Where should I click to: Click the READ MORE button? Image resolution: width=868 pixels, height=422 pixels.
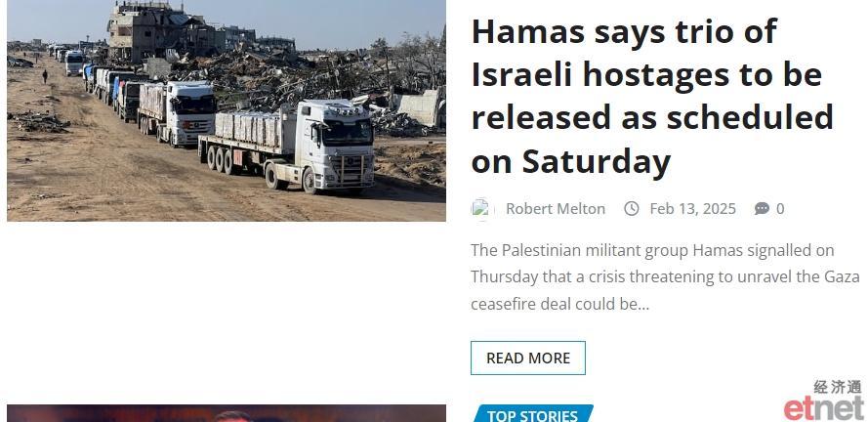527,358
